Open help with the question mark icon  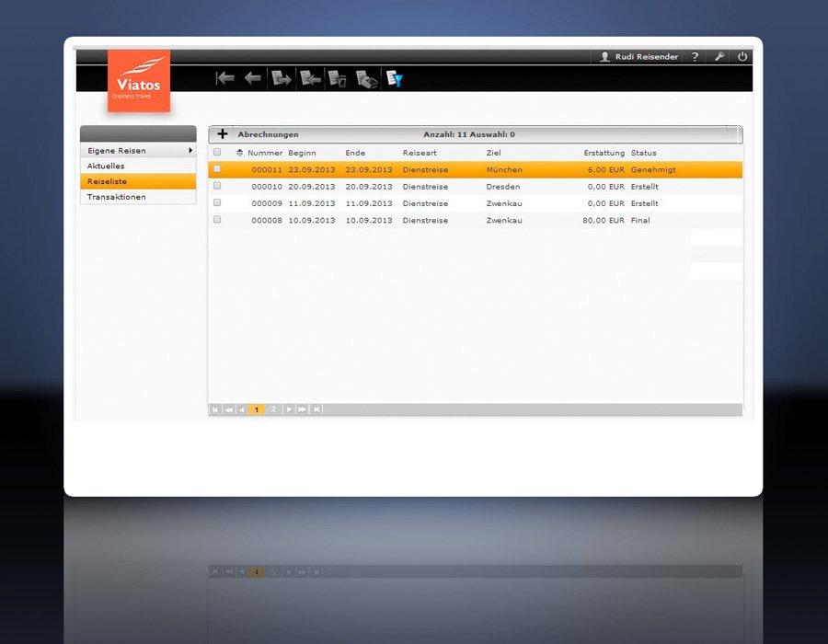[x=695, y=56]
